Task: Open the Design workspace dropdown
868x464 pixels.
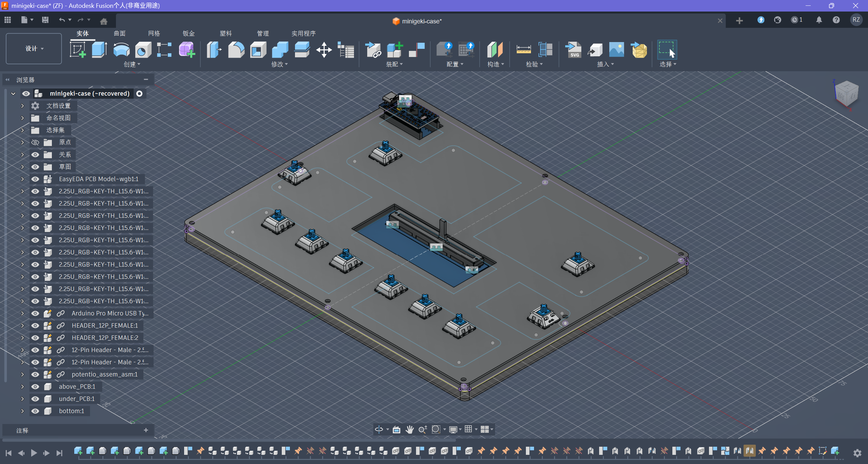Action: (x=34, y=49)
